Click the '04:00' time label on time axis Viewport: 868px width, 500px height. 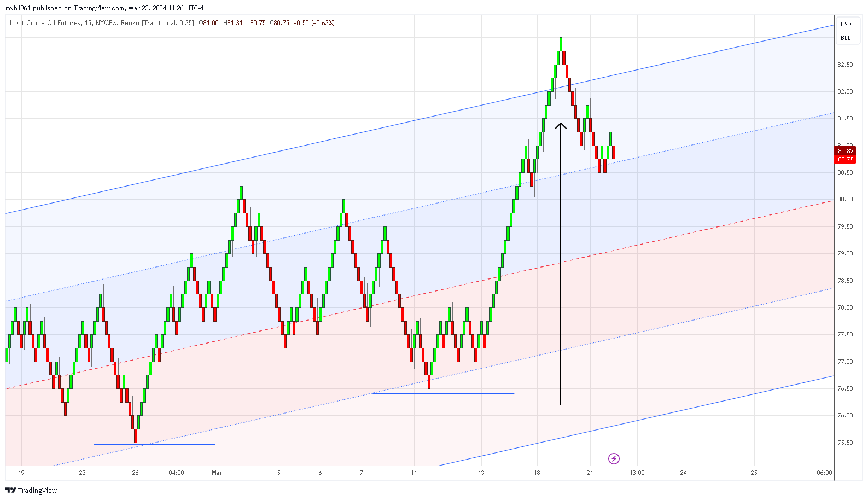pyautogui.click(x=176, y=473)
